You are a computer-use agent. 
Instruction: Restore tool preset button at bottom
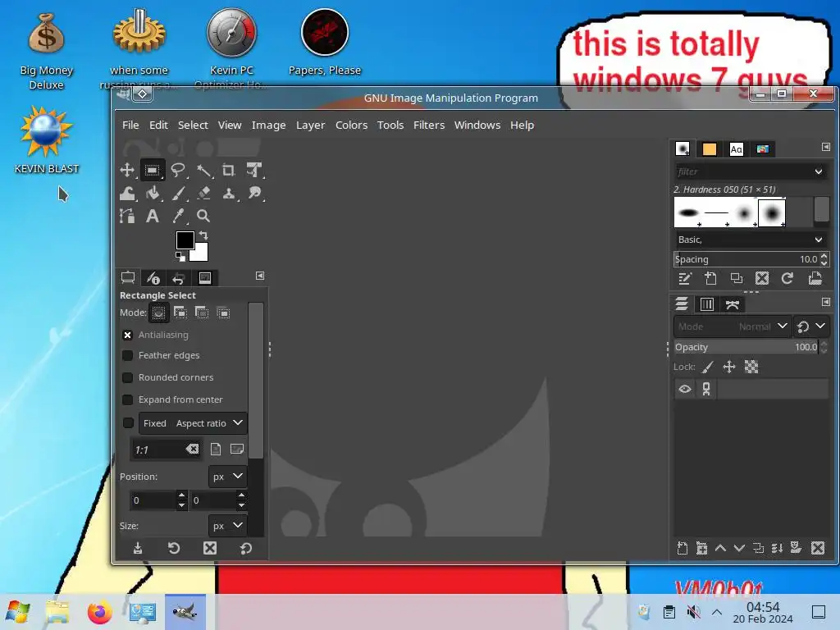[x=174, y=548]
